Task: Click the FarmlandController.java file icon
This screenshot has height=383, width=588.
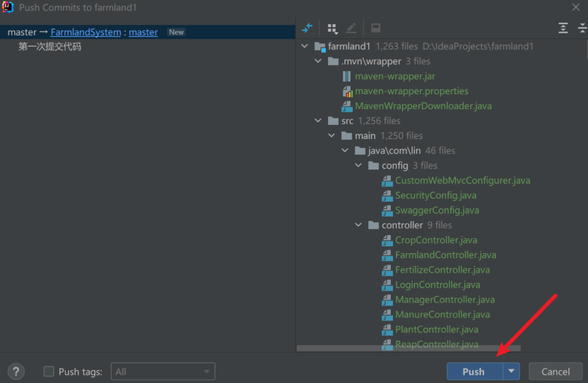Action: [x=387, y=255]
